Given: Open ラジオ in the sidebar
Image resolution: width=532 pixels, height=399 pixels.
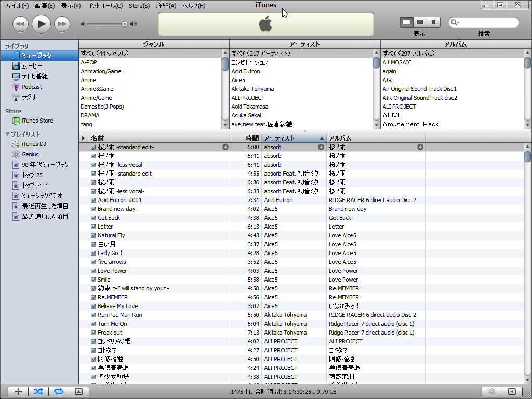Looking at the screenshot, I should [x=39, y=97].
